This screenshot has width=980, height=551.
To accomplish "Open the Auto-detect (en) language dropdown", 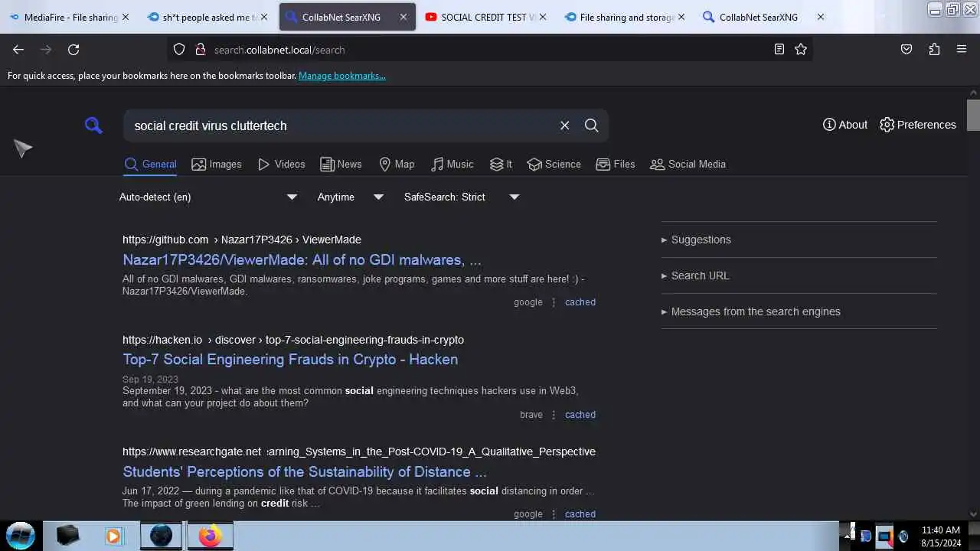I will pyautogui.click(x=207, y=197).
